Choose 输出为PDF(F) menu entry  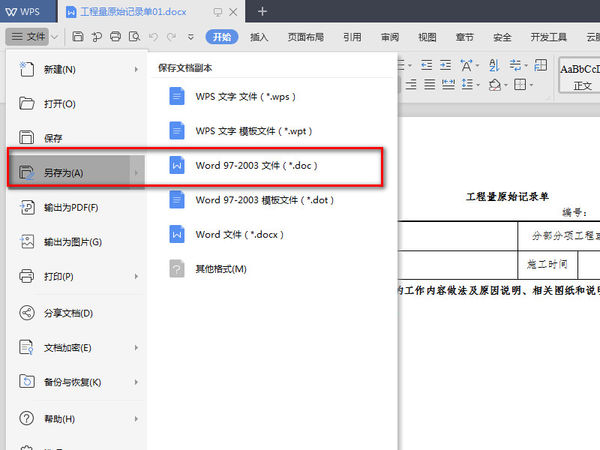77,207
